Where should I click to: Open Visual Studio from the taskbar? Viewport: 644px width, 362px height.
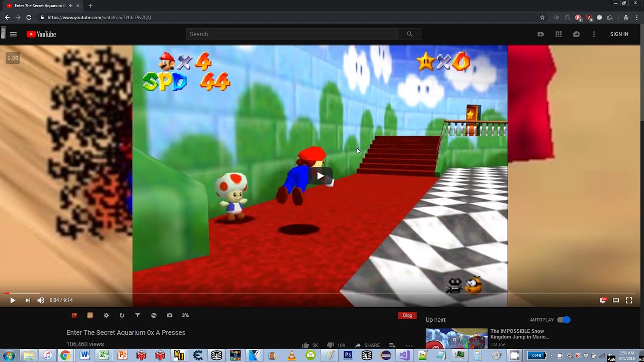click(404, 355)
